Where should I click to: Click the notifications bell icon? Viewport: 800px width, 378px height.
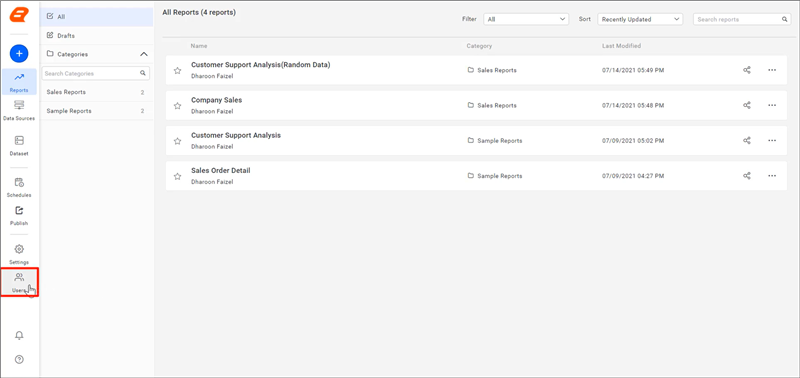pos(19,335)
